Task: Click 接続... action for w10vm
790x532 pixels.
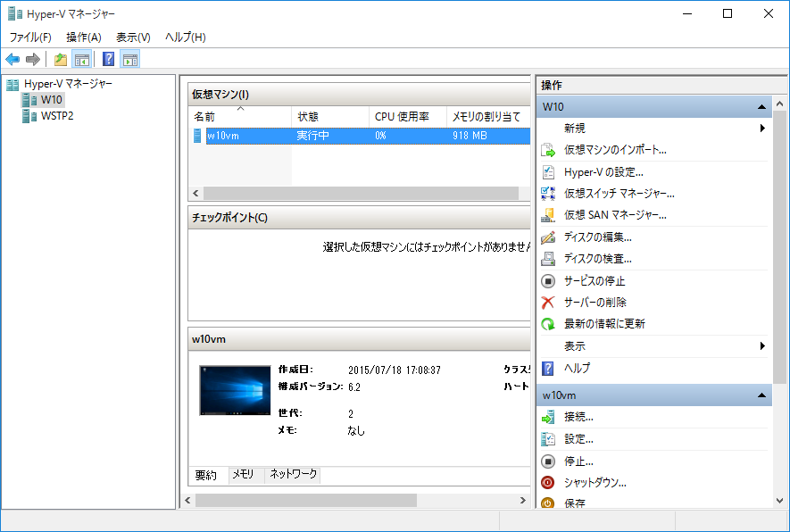Action: [579, 417]
